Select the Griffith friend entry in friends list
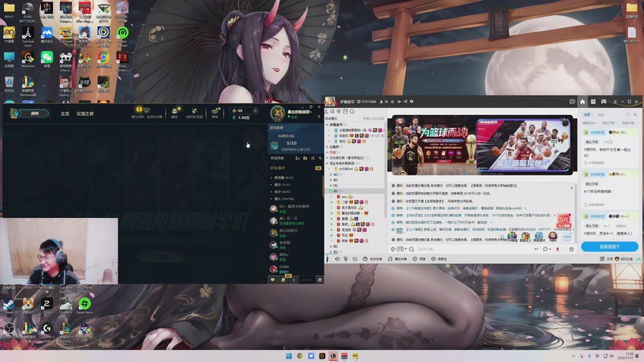Viewport: 644px width, 362px height. coord(295,269)
